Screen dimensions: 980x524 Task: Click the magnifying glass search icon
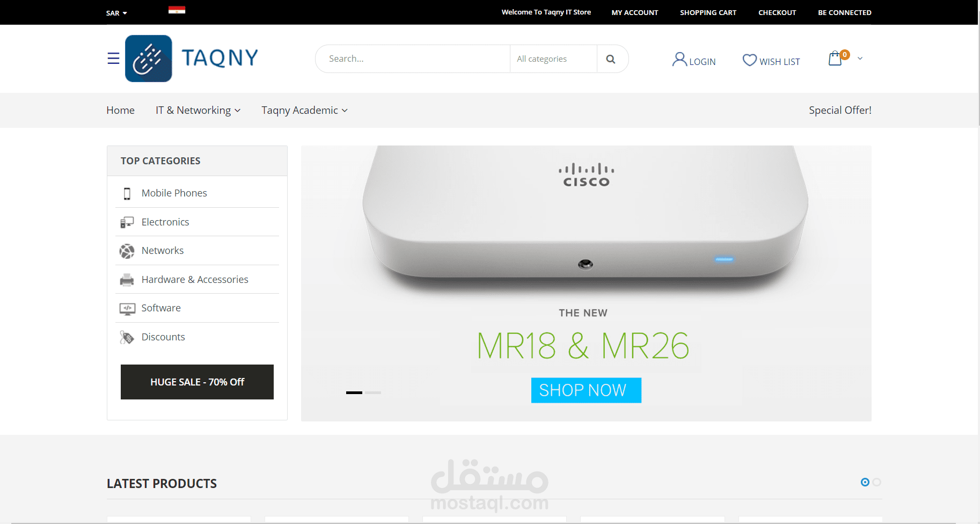pos(611,59)
